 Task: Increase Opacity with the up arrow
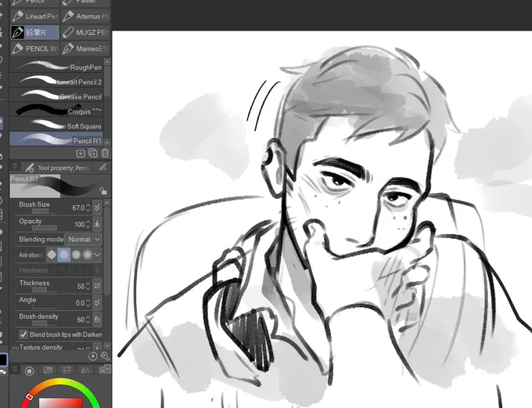tap(88, 222)
